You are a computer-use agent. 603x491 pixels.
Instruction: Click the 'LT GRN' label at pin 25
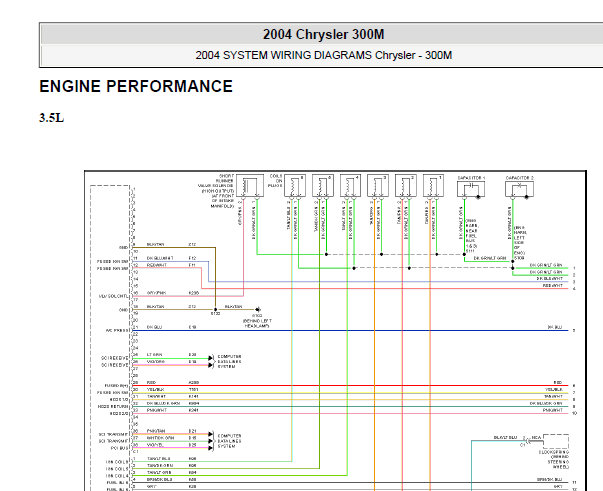[x=154, y=355]
